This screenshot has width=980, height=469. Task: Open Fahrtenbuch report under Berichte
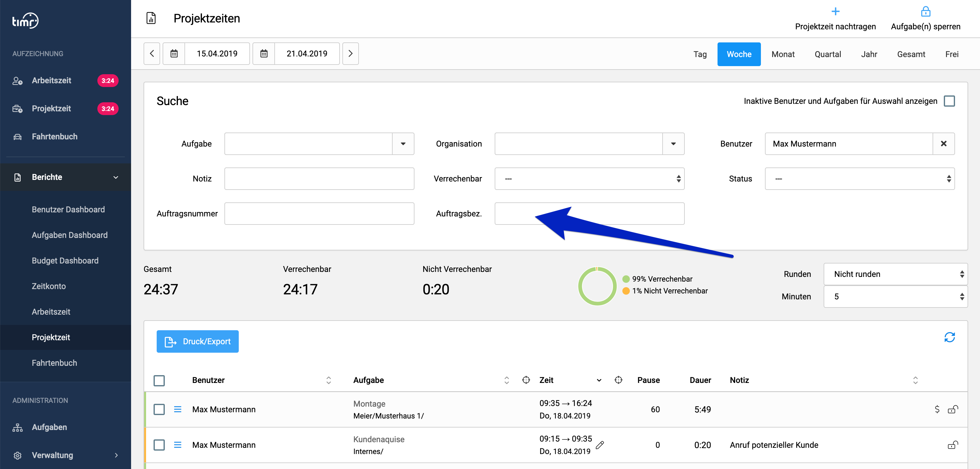coord(54,363)
